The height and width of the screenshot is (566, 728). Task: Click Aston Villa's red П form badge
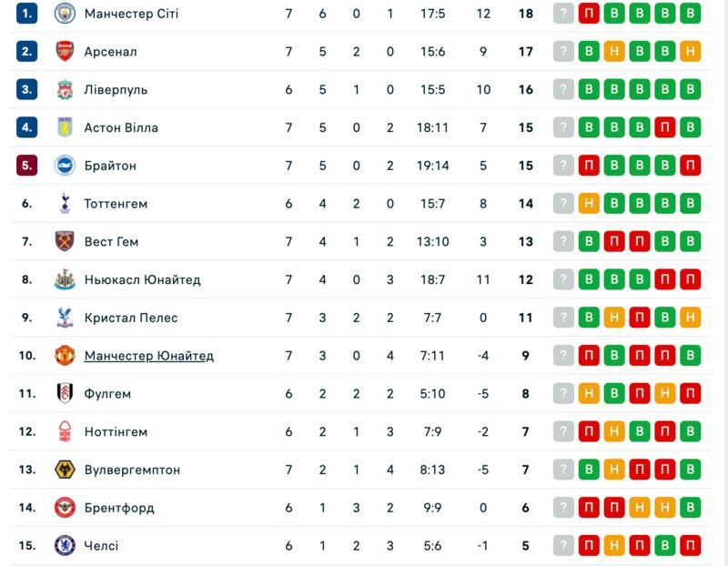coord(665,128)
